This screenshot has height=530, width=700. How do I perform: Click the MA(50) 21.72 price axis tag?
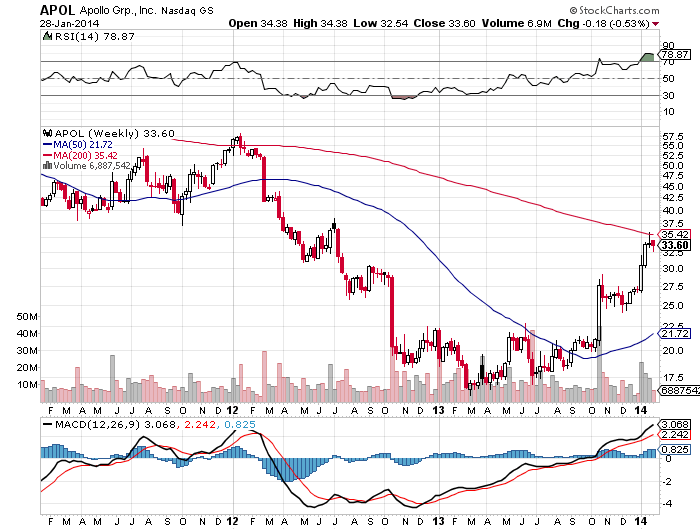pos(675,334)
